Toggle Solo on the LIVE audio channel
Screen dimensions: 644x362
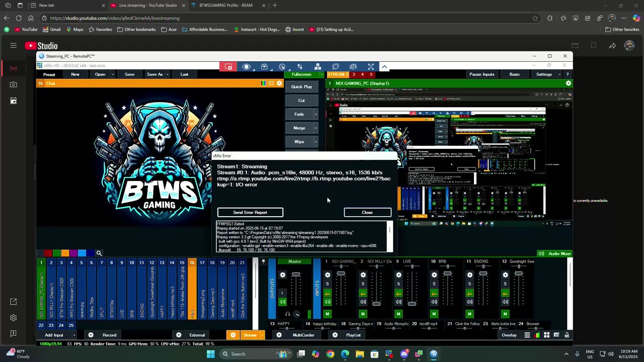pyautogui.click(x=398, y=284)
